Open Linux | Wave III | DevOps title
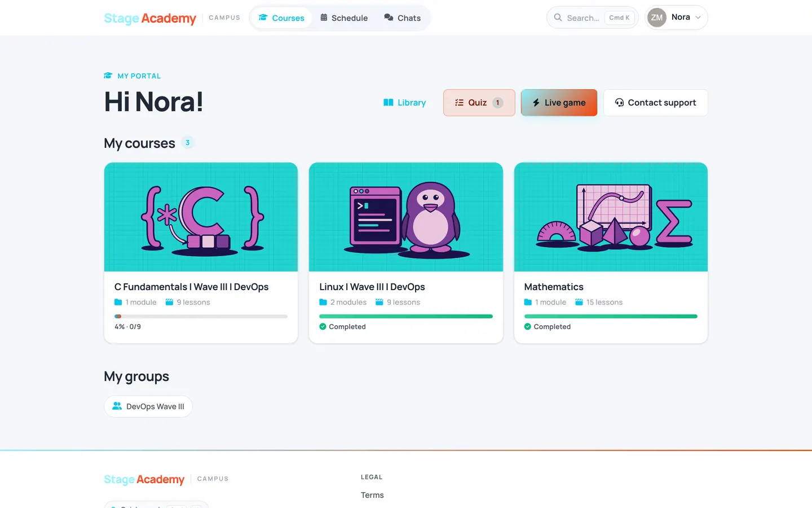 [372, 287]
